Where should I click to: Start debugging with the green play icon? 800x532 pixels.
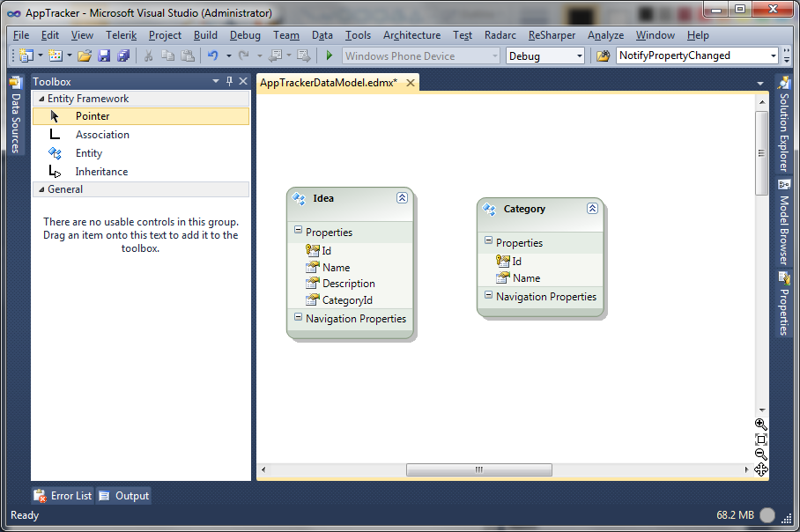coord(330,55)
